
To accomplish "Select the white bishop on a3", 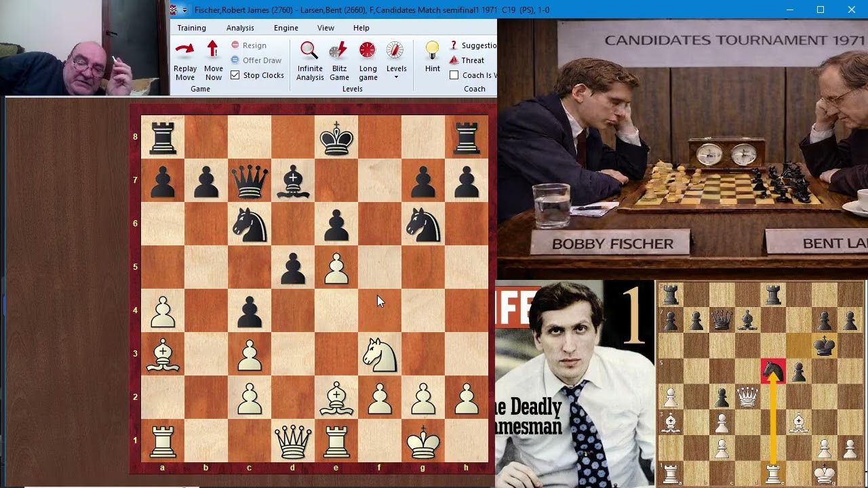I will (163, 354).
